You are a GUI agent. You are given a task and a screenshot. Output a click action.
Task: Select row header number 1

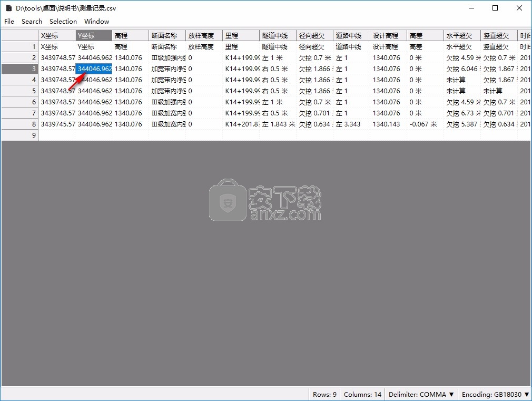pos(19,46)
